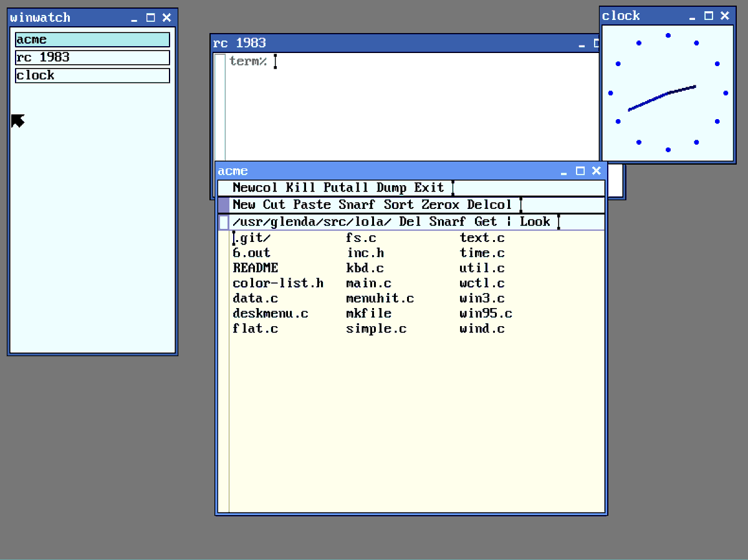
Task: Open color-list.h in acme
Action: coord(278,283)
